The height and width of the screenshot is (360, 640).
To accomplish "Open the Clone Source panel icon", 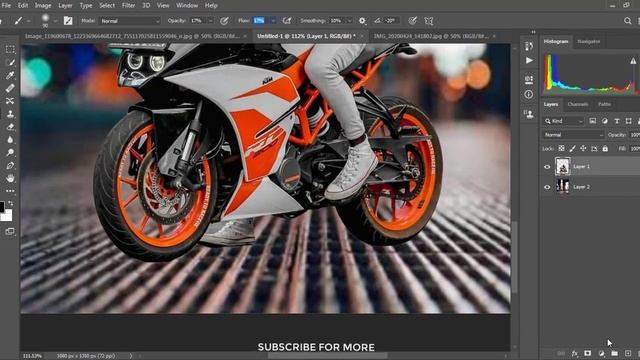I will tap(529, 114).
